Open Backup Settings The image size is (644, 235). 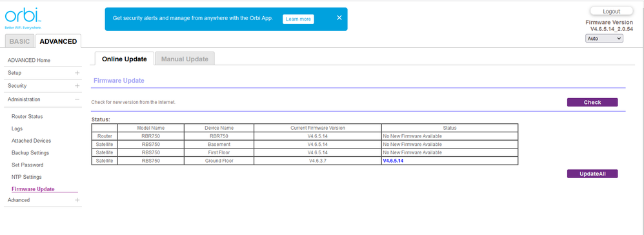(x=30, y=153)
